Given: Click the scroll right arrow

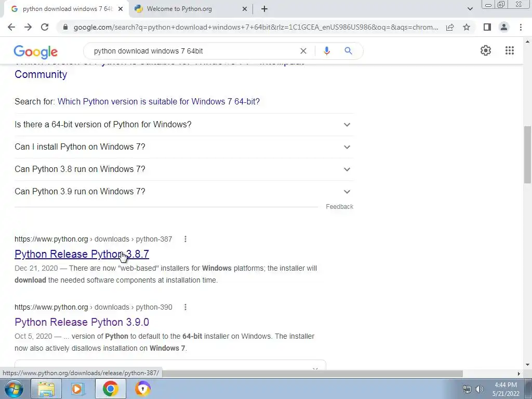Looking at the screenshot, I should pos(518,374).
